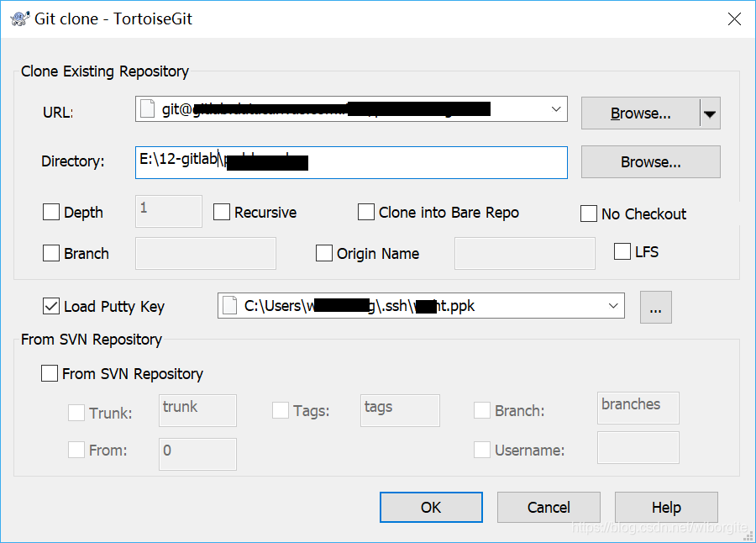
Task: Confirm clone with OK button
Action: click(x=431, y=508)
